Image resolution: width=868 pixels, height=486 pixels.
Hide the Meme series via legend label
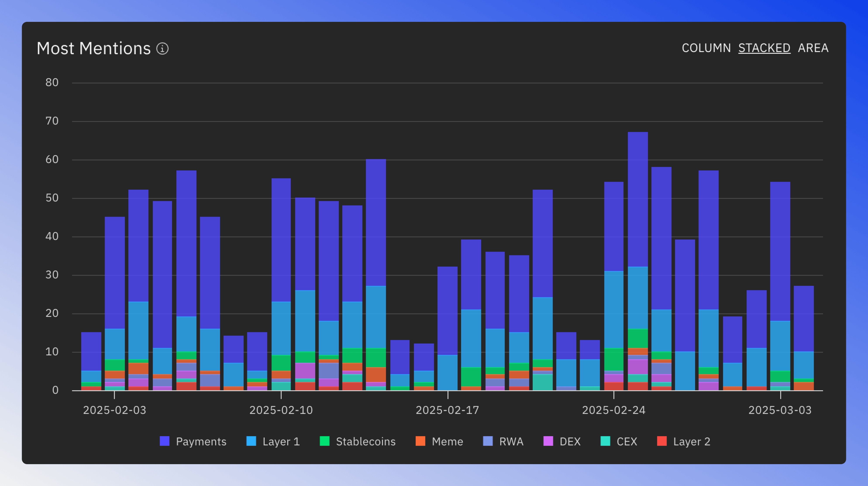pyautogui.click(x=448, y=441)
